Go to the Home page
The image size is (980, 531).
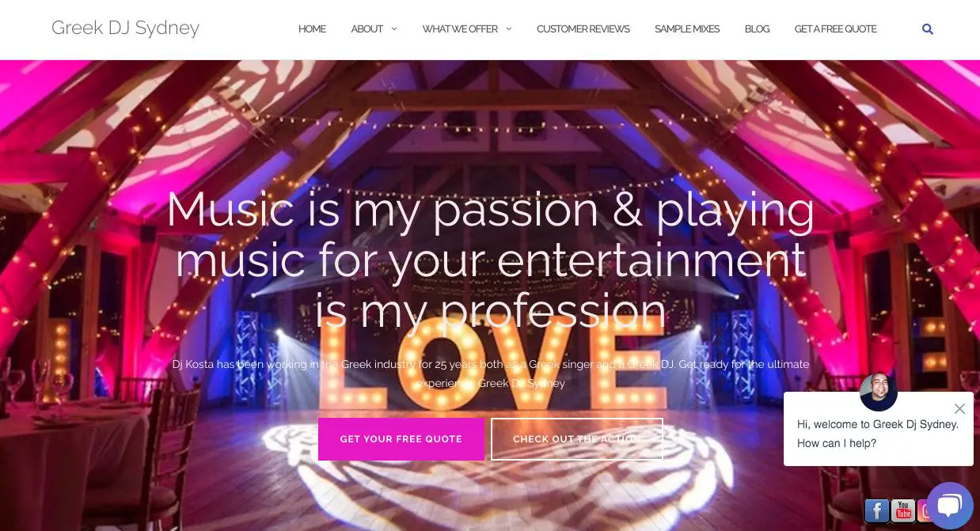point(312,29)
